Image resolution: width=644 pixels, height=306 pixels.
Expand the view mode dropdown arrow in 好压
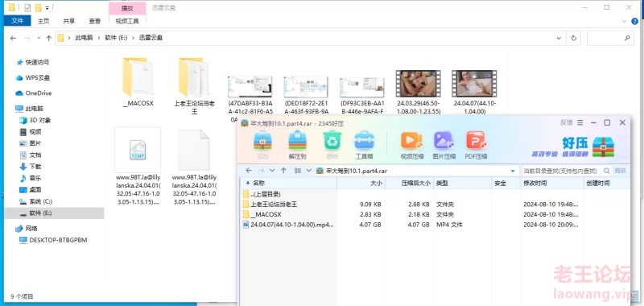point(309,171)
